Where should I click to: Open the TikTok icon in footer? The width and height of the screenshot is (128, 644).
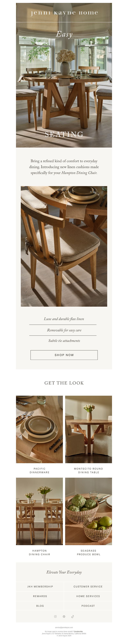click(73, 616)
